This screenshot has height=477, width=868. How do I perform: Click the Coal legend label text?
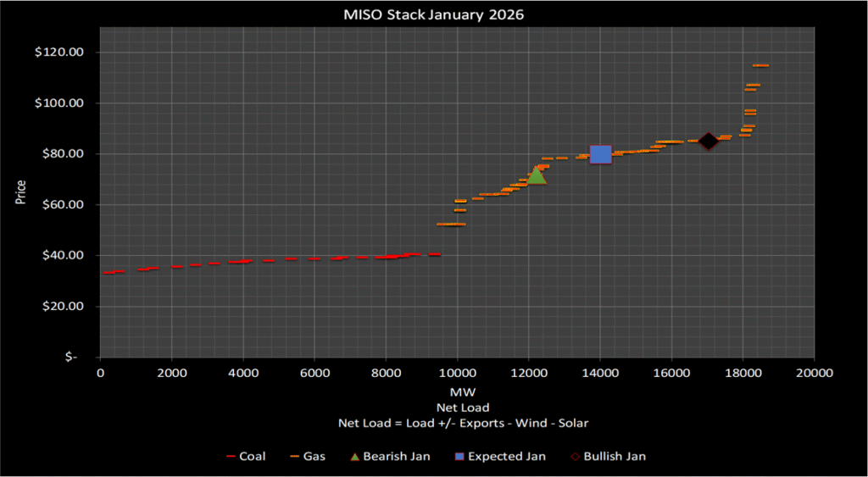(x=252, y=457)
